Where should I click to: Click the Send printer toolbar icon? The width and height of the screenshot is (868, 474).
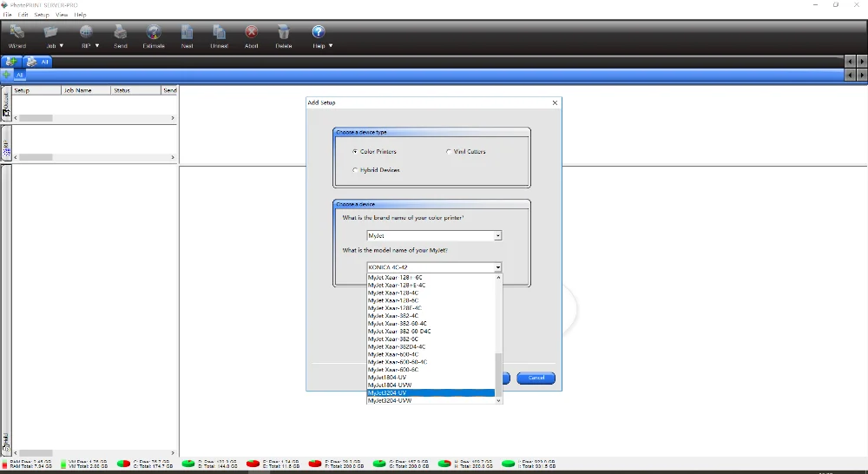(x=120, y=32)
